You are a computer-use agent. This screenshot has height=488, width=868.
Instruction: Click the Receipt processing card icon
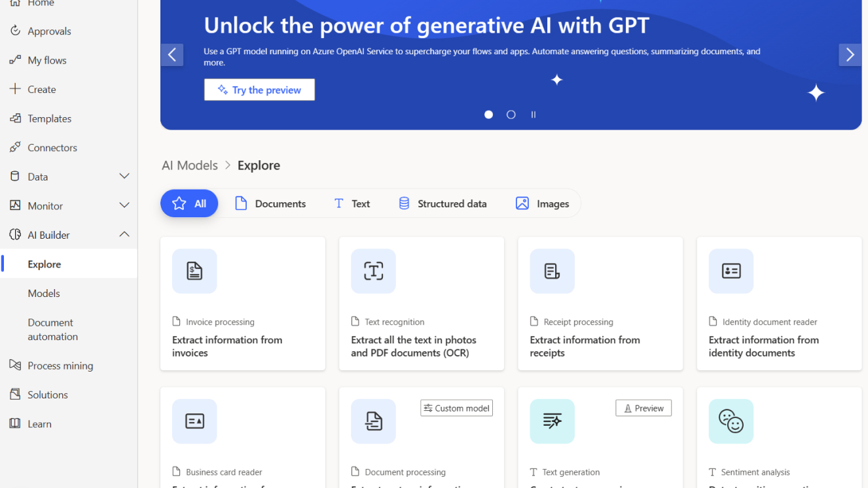pyautogui.click(x=552, y=271)
